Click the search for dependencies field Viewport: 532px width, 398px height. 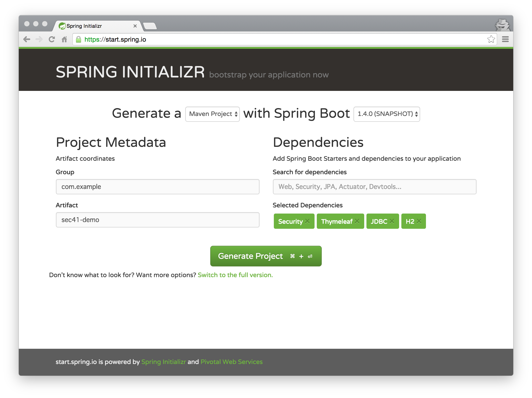pyautogui.click(x=374, y=186)
